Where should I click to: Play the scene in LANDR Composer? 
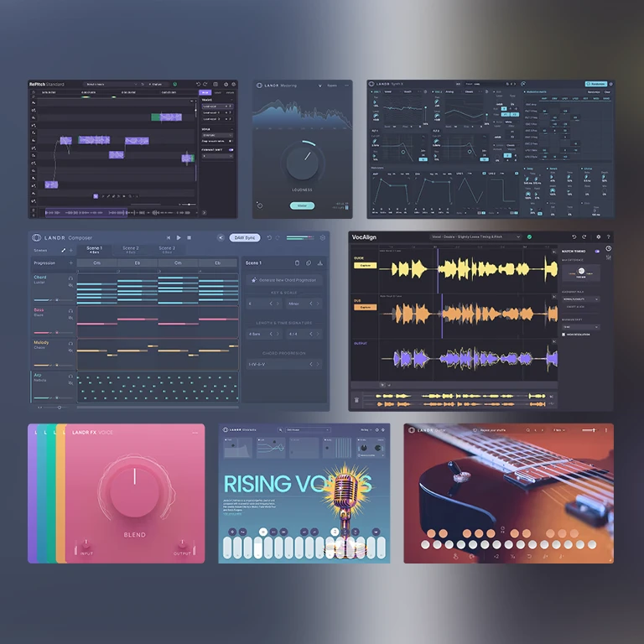coord(179,237)
